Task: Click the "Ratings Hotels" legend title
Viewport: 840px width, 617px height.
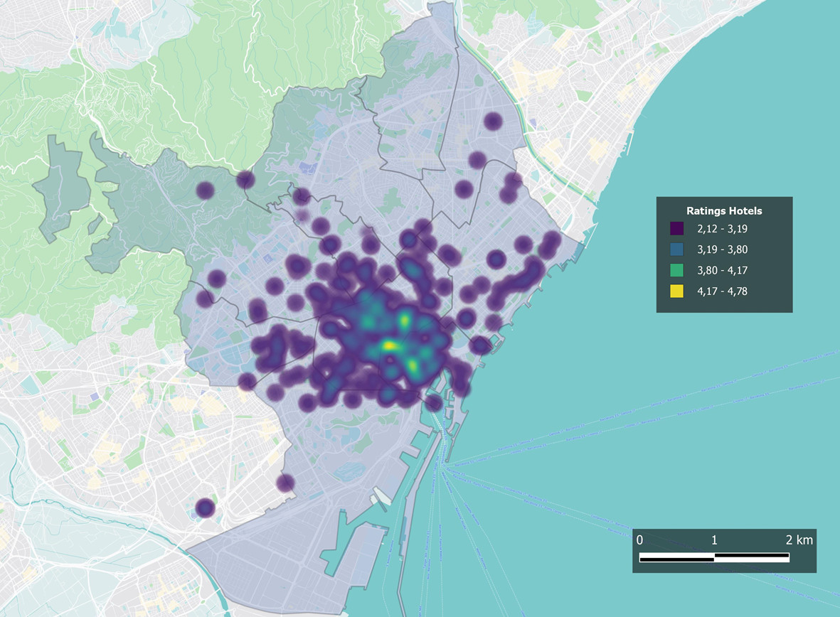Action: 724,211
